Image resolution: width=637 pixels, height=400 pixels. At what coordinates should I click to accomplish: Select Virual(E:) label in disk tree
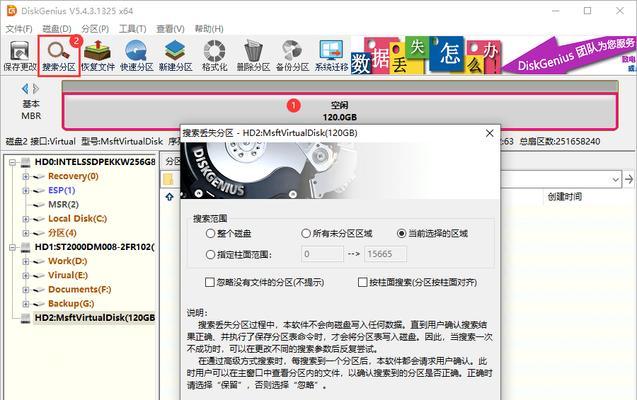pos(68,275)
